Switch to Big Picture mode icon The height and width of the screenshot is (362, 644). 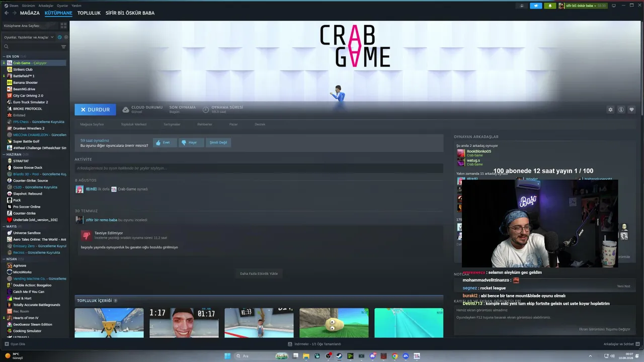(613, 6)
